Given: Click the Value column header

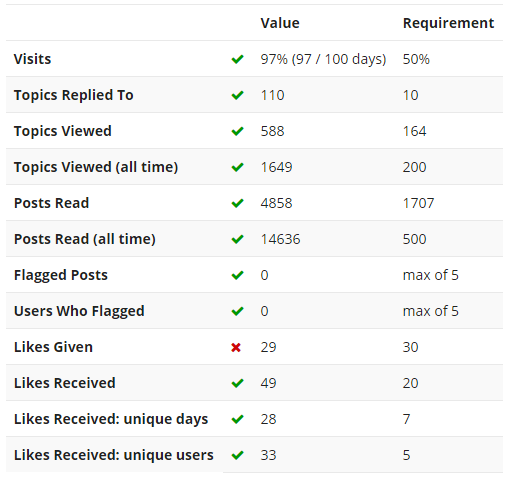Looking at the screenshot, I should coord(280,23).
